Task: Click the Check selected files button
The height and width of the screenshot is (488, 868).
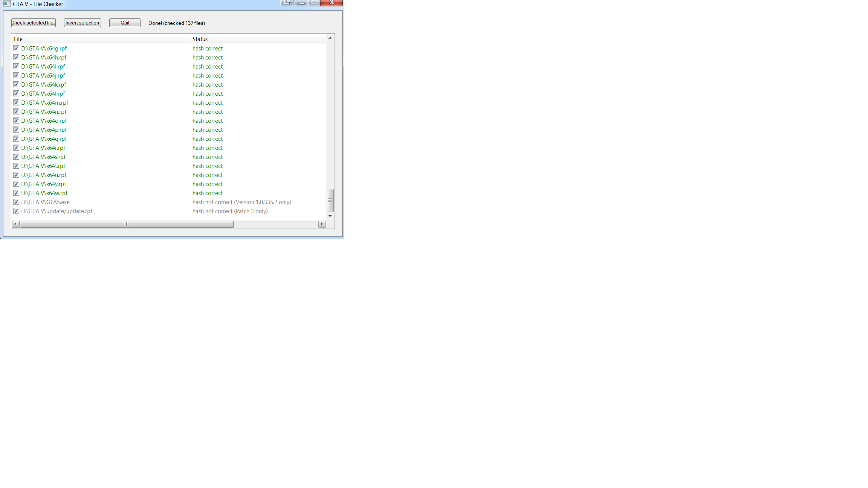Action: point(34,23)
